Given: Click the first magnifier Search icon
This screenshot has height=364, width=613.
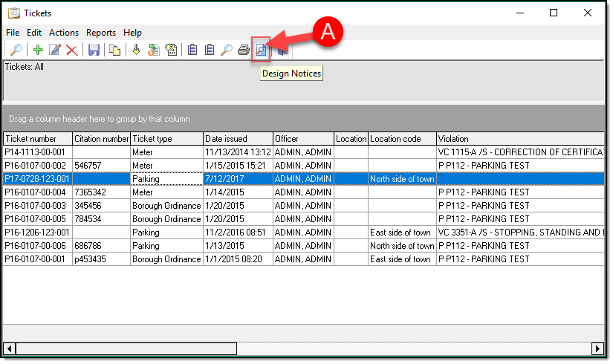Looking at the screenshot, I should (x=15, y=50).
